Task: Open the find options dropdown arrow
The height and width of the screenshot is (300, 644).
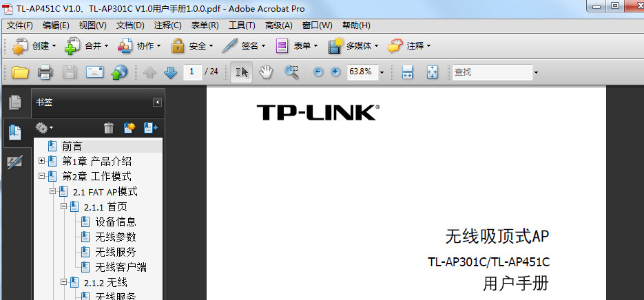Action: 536,73
